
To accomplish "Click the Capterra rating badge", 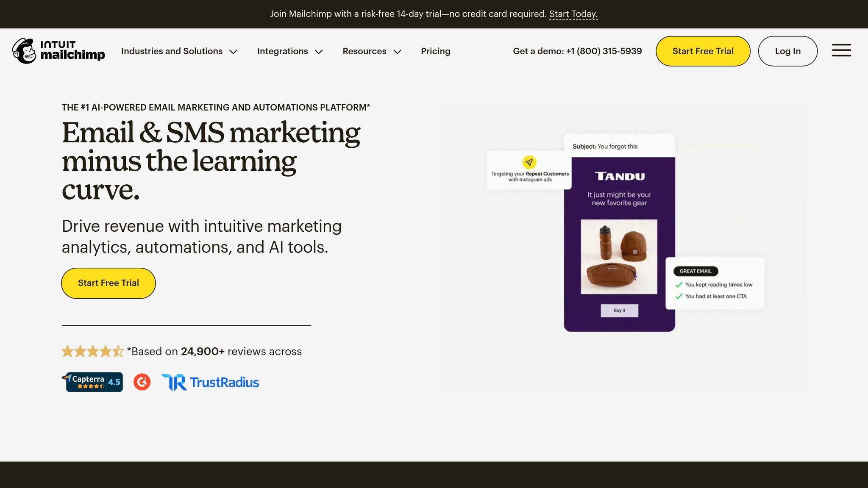I will click(93, 382).
